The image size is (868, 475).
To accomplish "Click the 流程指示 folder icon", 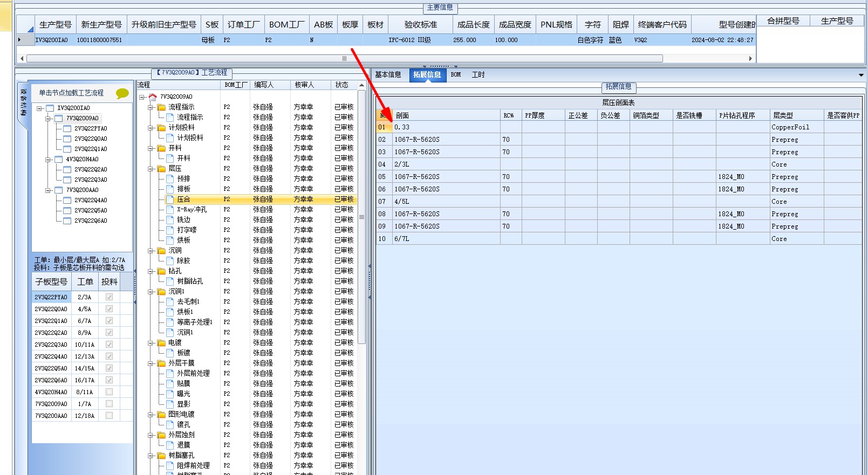I will (161, 107).
